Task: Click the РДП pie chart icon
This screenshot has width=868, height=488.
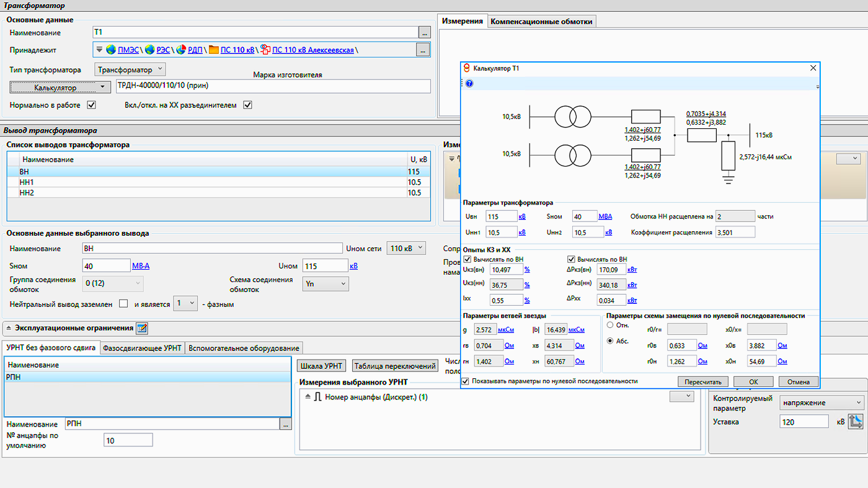Action: click(181, 50)
